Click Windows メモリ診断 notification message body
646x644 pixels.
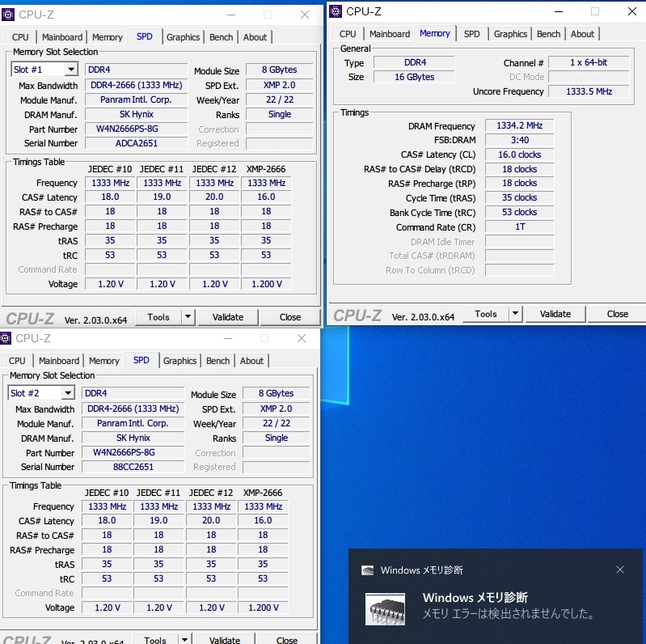509,613
